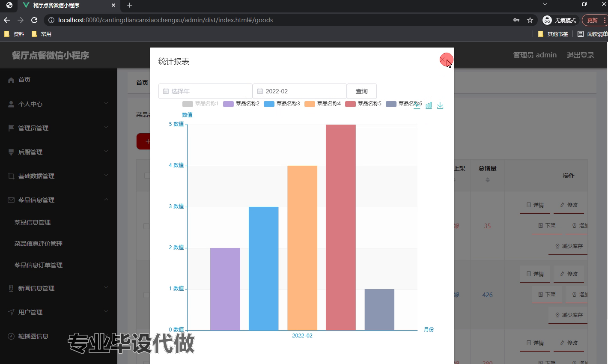Image resolution: width=608 pixels, height=364 pixels.
Task: Click 减少库存 in the row with 35
Action: [x=569, y=246]
